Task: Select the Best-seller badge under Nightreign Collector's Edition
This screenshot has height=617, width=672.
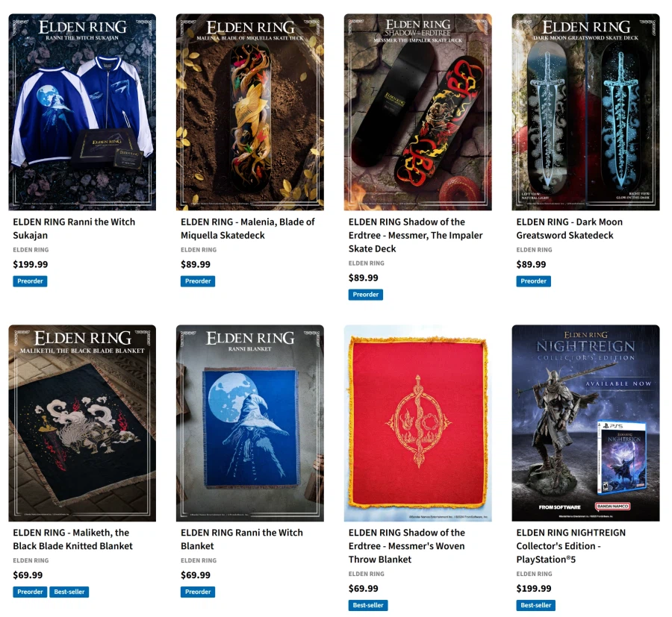Action: (x=535, y=605)
